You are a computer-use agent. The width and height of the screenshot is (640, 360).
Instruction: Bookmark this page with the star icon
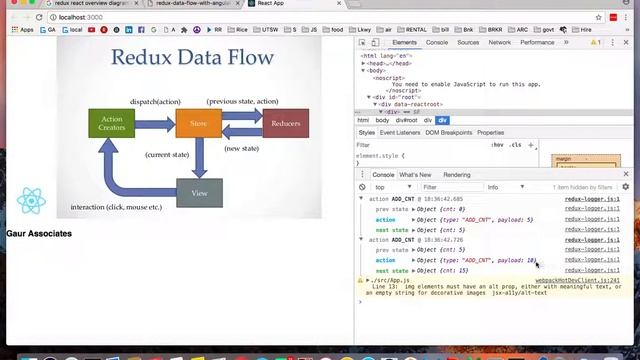[598, 17]
